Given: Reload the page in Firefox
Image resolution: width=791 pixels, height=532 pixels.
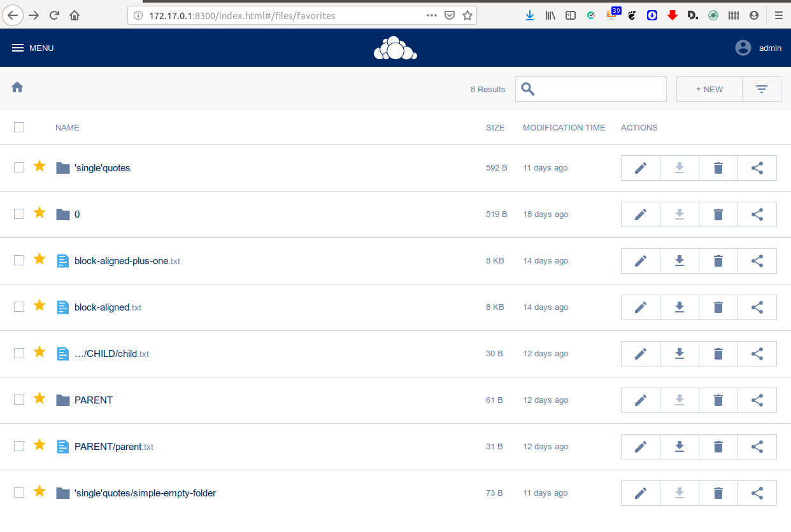Looking at the screenshot, I should pyautogui.click(x=55, y=15).
